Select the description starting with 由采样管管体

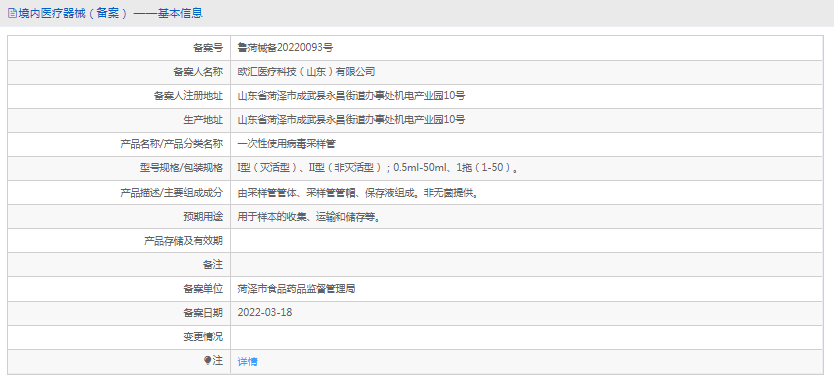click(x=358, y=193)
